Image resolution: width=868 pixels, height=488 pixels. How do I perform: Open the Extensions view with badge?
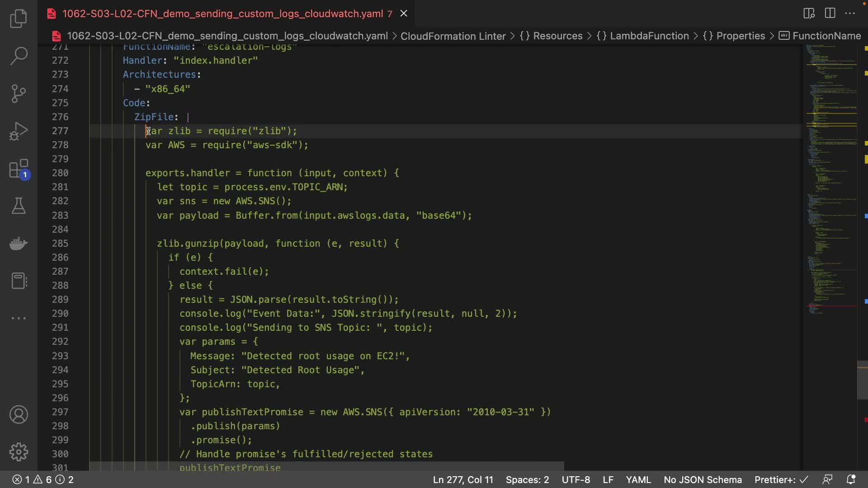(x=19, y=169)
